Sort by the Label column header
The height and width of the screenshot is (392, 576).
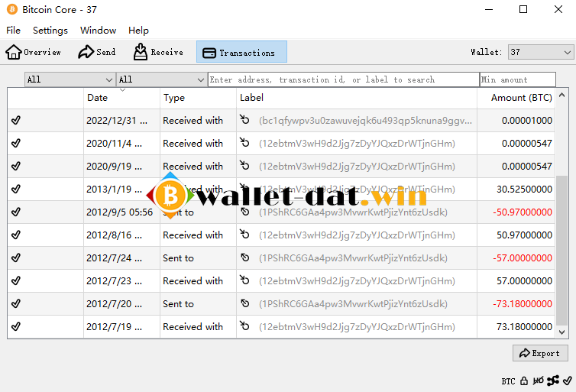pyautogui.click(x=357, y=98)
